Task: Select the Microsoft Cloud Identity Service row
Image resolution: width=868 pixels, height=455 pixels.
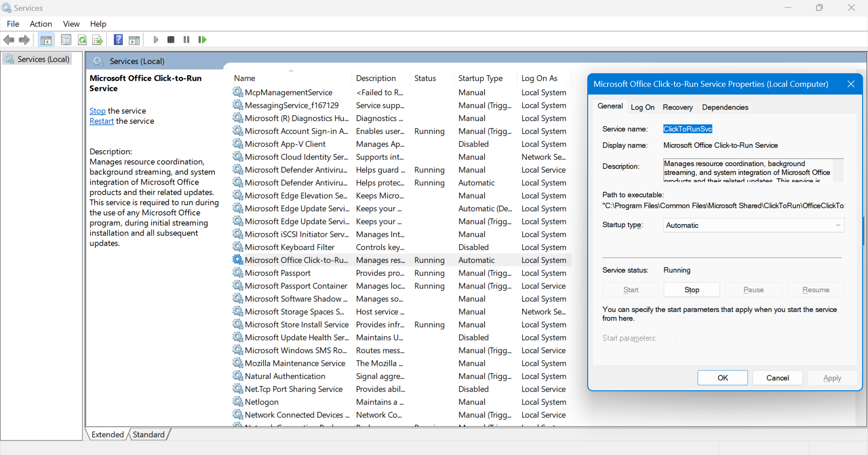Action: (x=401, y=157)
